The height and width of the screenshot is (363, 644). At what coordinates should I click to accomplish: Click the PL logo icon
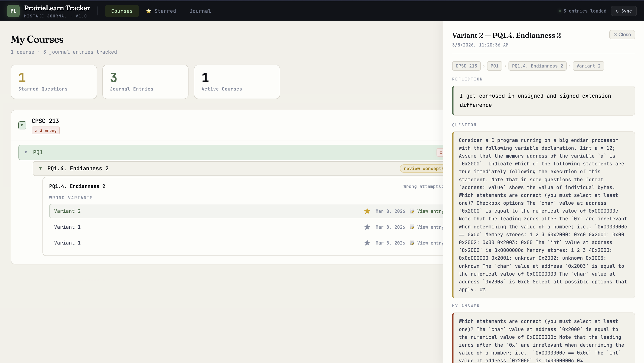click(x=13, y=11)
